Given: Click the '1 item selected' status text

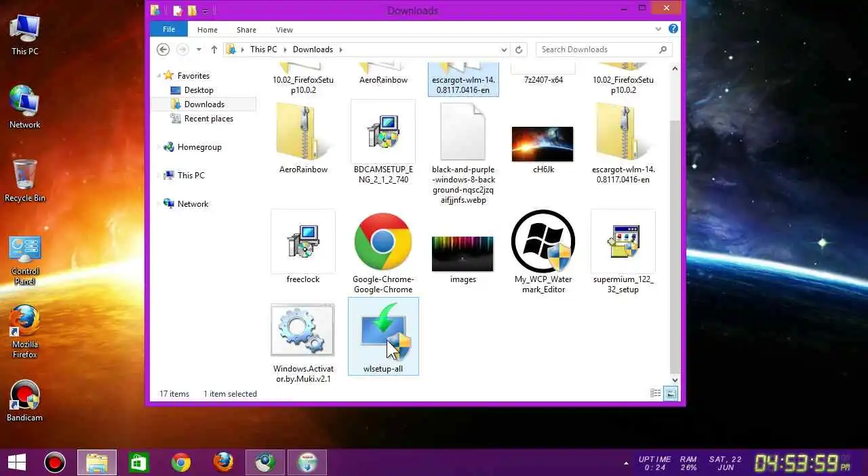Looking at the screenshot, I should (230, 394).
